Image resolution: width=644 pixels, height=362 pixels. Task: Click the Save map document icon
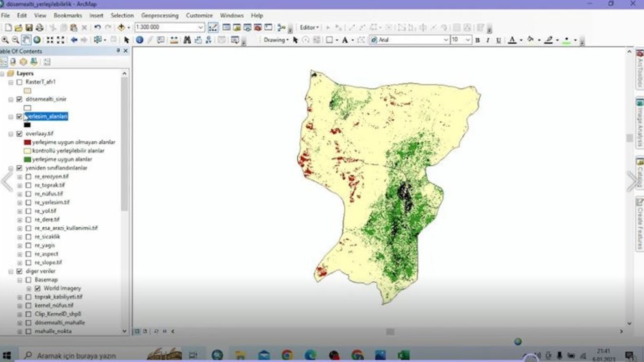29,28
